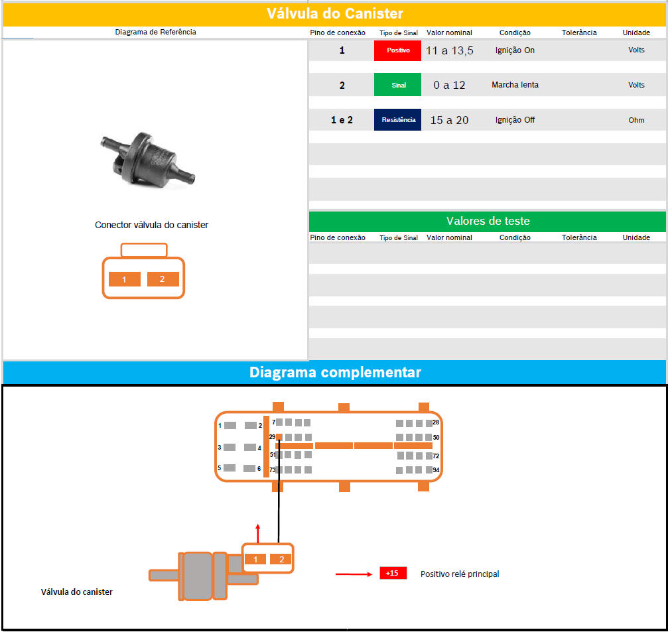Select pin 2 on the complementary diagram connector
The height and width of the screenshot is (632, 672).
click(x=281, y=559)
